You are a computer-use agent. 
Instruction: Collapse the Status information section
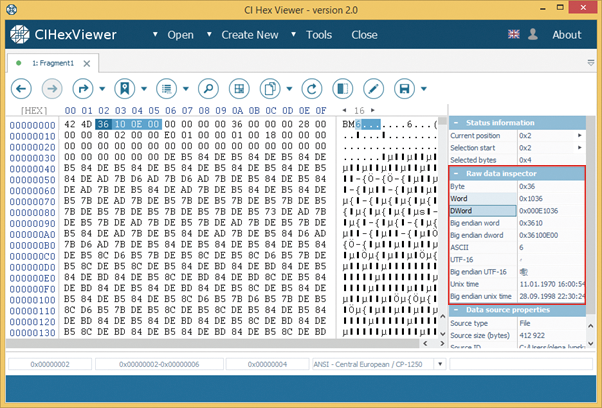456,123
